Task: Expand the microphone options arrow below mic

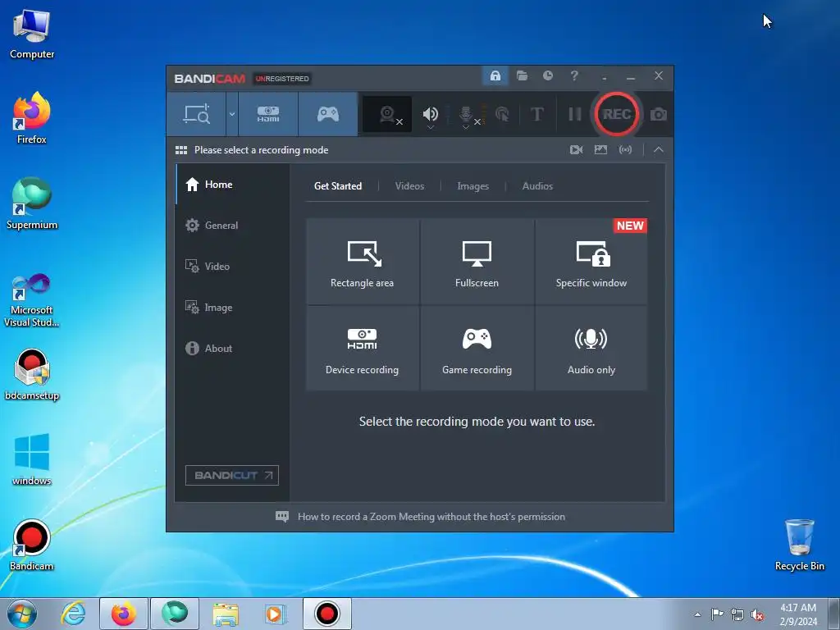Action: point(466,127)
